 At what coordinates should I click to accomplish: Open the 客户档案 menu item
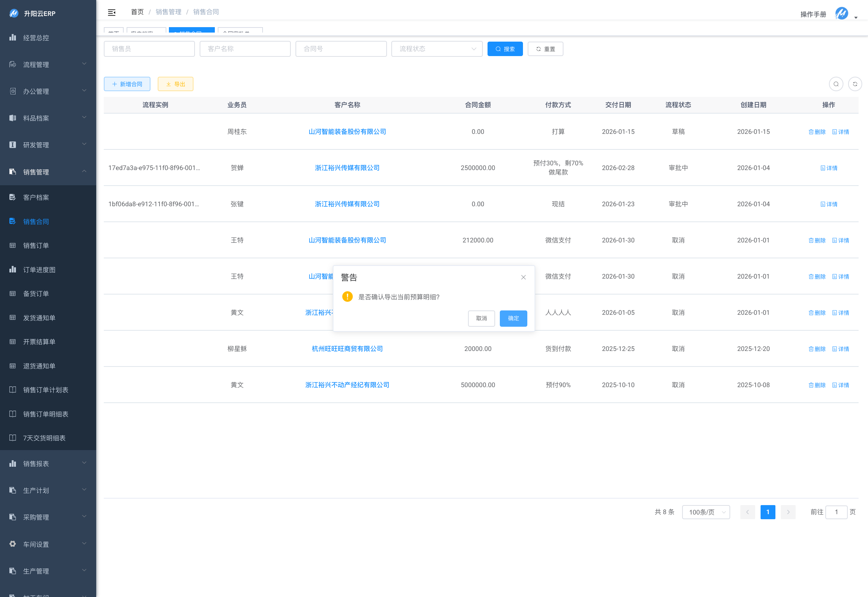point(36,198)
